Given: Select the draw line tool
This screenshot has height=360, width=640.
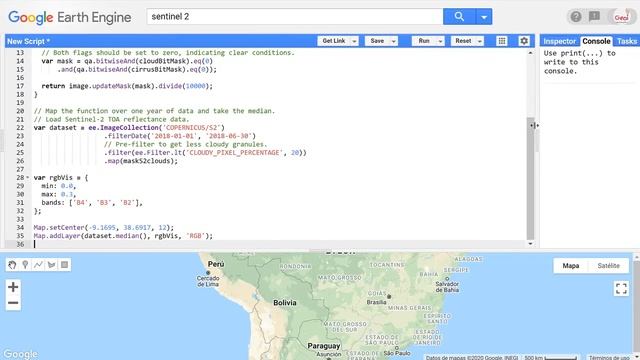Looking at the screenshot, I should (38, 265).
